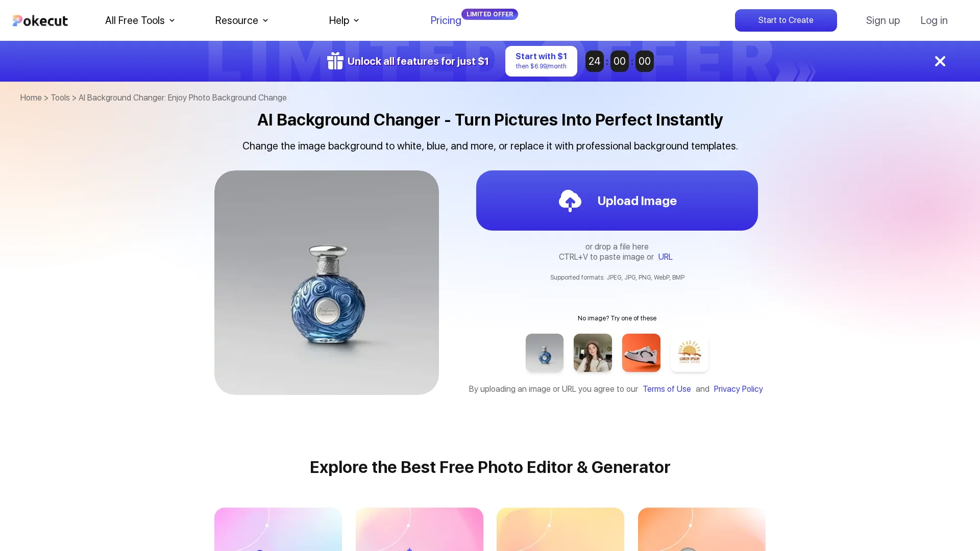
Task: Open the Sign up link
Action: (883, 20)
